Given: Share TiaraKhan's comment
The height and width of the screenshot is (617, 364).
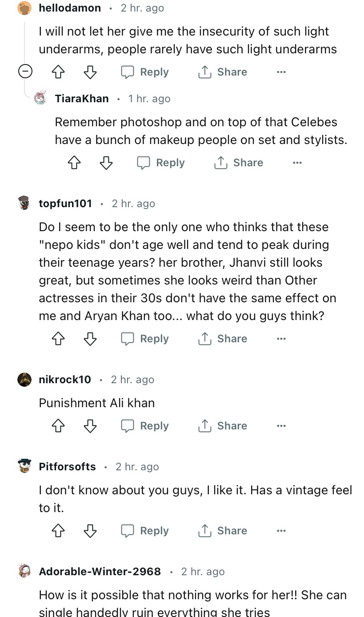Looking at the screenshot, I should pos(238,163).
